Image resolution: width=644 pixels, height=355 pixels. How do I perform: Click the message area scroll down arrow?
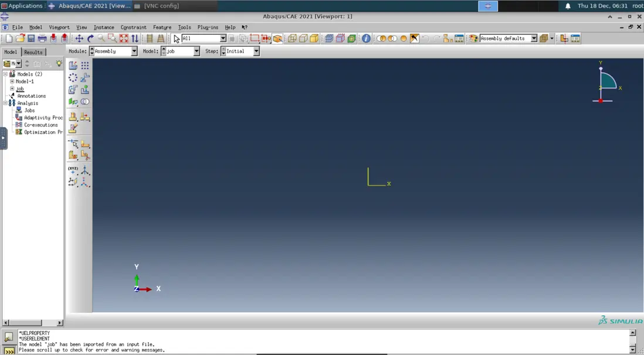point(632,350)
